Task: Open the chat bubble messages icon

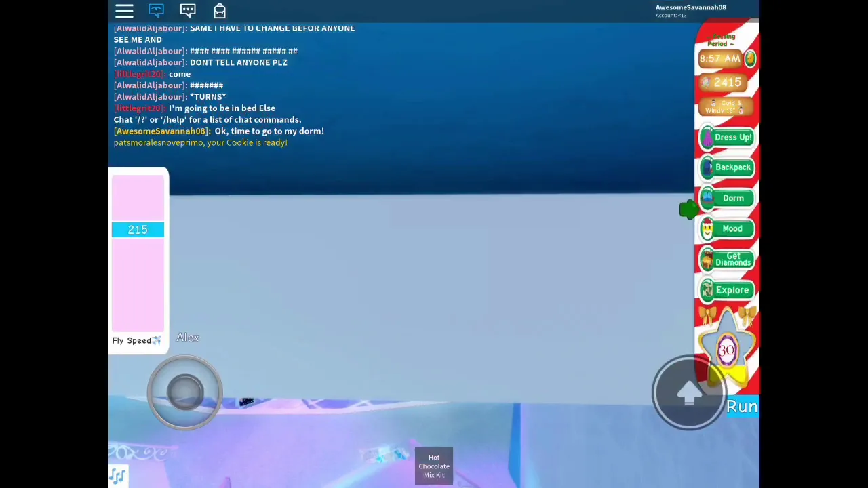Action: tap(188, 11)
